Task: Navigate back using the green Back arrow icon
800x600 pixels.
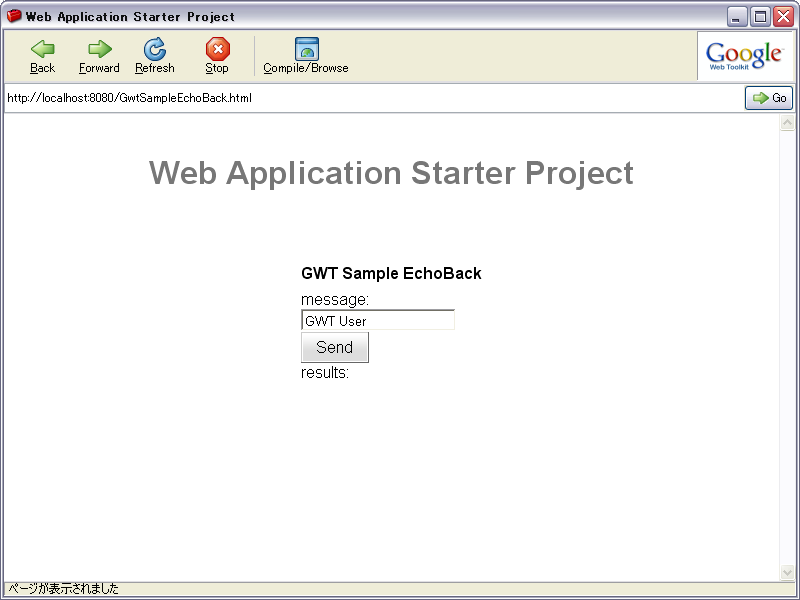Action: tap(41, 48)
